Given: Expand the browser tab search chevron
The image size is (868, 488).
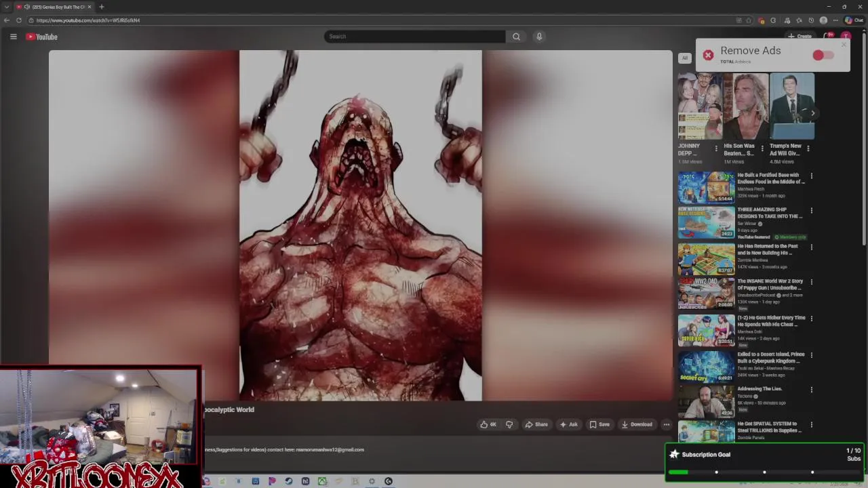Looking at the screenshot, I should pos(7,7).
